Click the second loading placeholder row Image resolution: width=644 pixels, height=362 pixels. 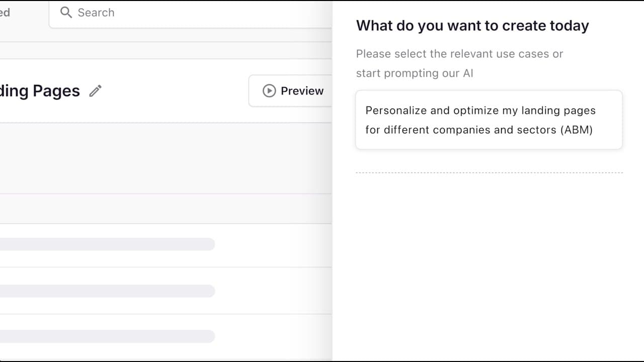point(106,291)
